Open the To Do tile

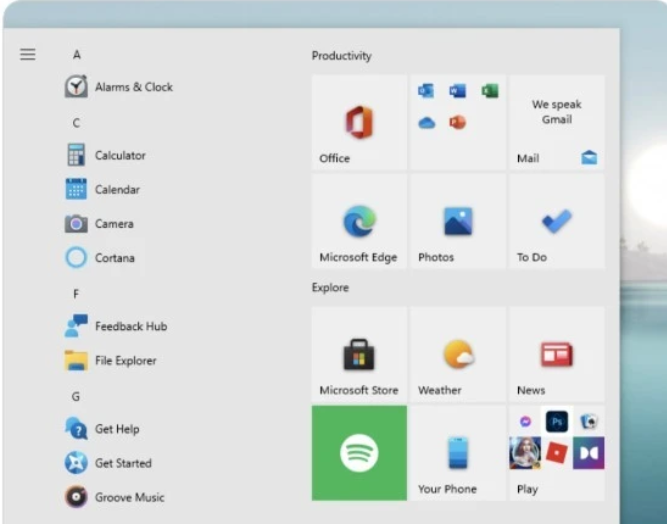pos(556,222)
